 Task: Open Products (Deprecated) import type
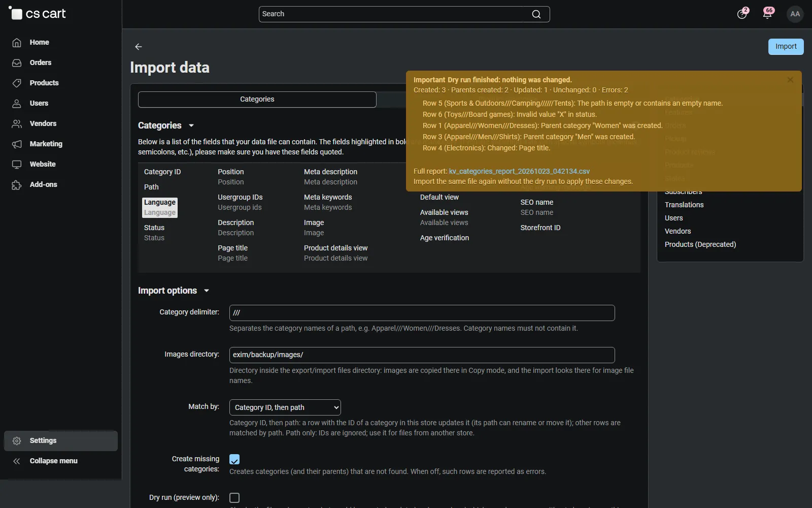pos(700,244)
